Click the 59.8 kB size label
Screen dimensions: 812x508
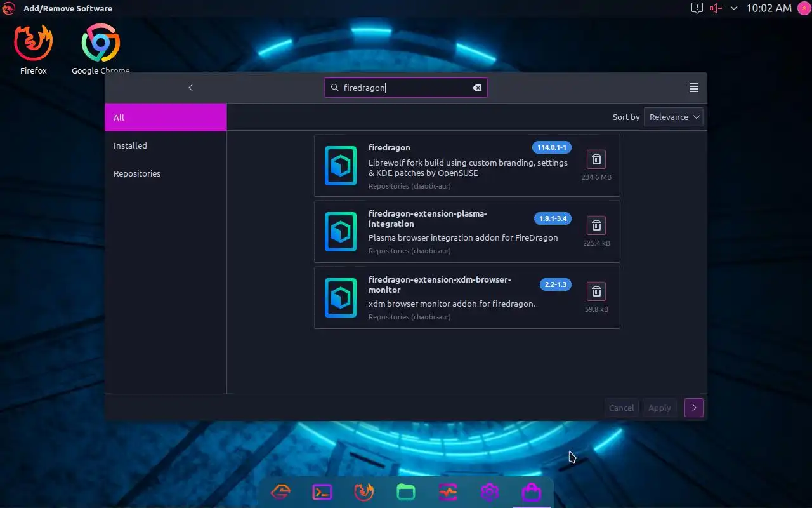[596, 309]
